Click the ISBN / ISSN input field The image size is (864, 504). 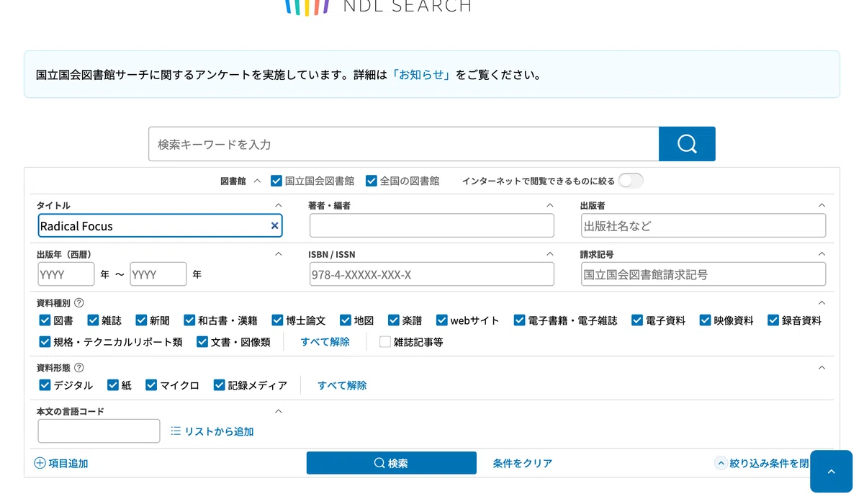(x=432, y=274)
